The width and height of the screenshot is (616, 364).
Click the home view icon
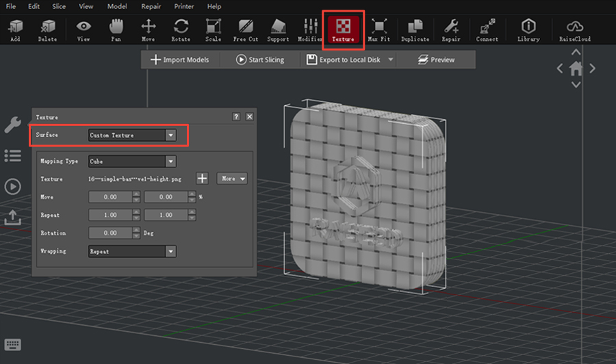(x=576, y=68)
